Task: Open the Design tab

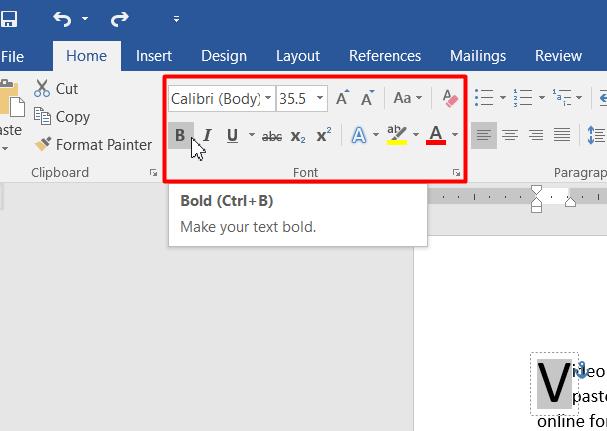Action: pyautogui.click(x=224, y=56)
